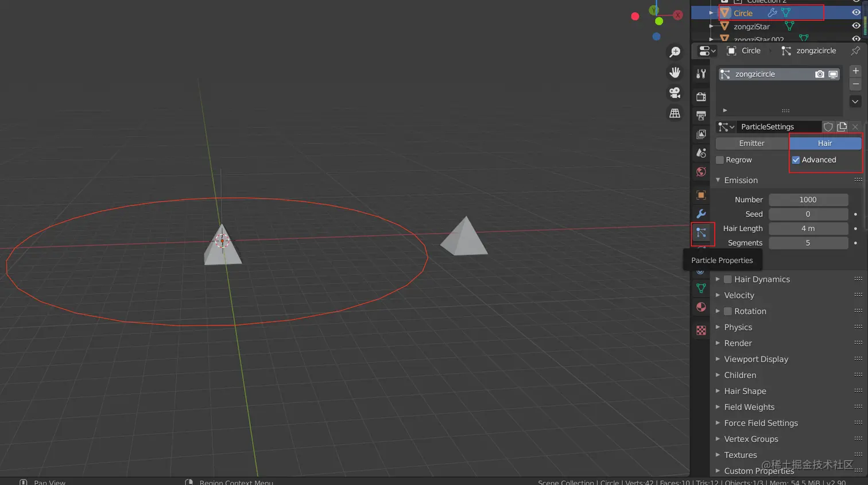The height and width of the screenshot is (485, 868).
Task: Open the Modifier properties wrench tab
Action: coord(701,214)
